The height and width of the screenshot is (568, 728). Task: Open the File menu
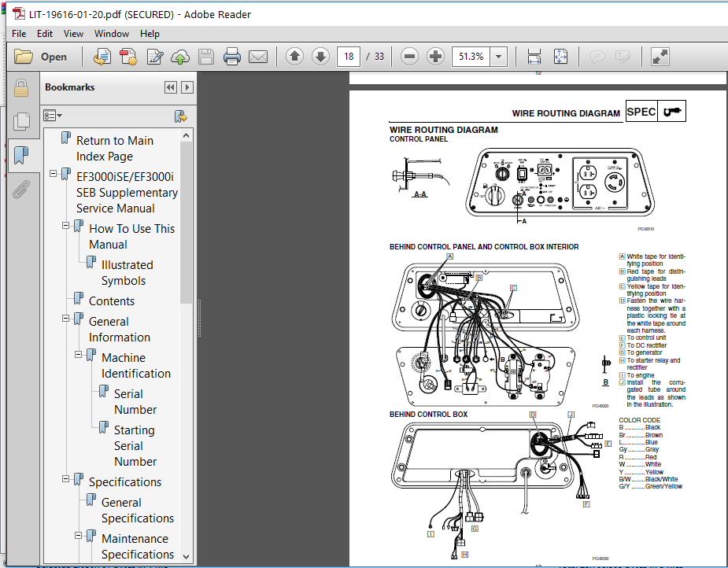(x=19, y=34)
